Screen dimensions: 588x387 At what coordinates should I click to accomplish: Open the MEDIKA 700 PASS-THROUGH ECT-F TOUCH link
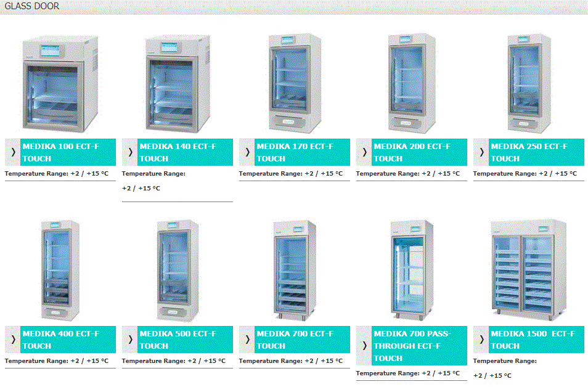coord(419,345)
